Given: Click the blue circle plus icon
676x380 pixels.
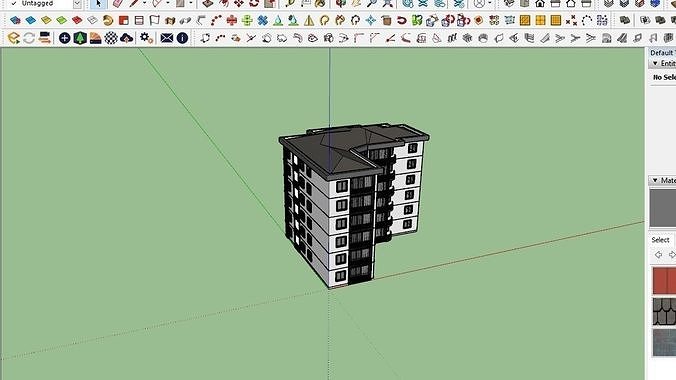Looking at the screenshot, I should [64, 38].
